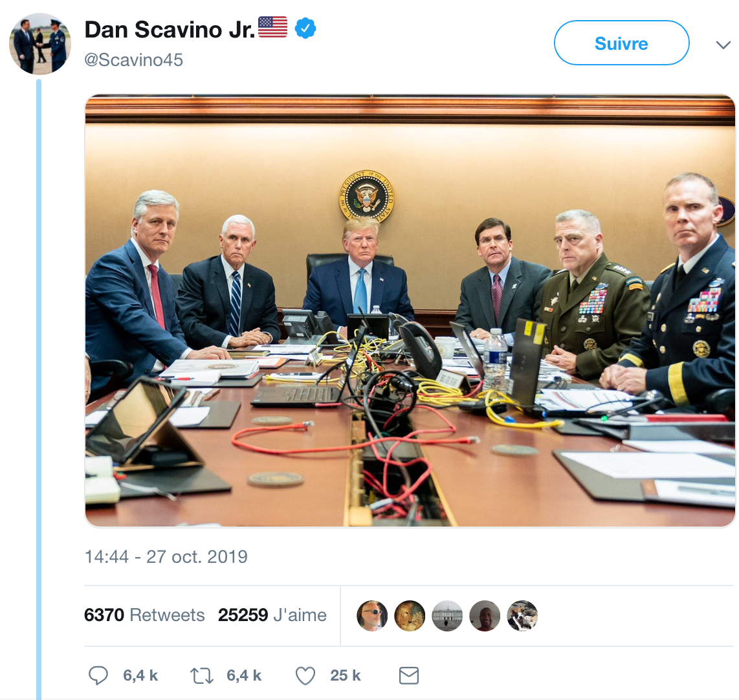Click the reply speech bubble icon
Viewport: 739px width, 700px height.
pos(98,676)
